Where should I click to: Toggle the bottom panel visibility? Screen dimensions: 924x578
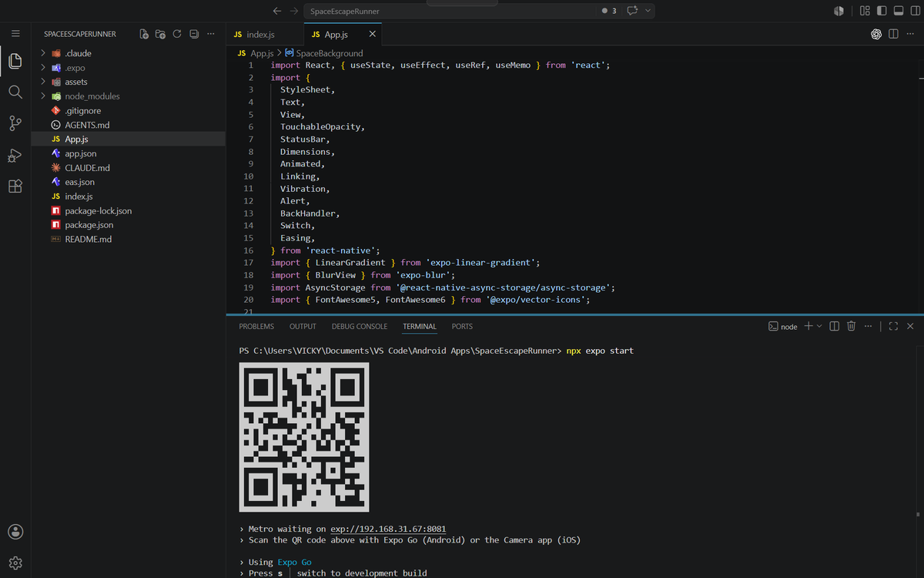898,11
